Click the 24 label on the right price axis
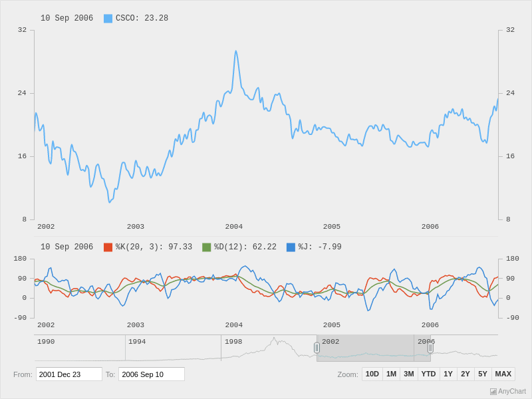This screenshot has width=532, height=399. 510,93
